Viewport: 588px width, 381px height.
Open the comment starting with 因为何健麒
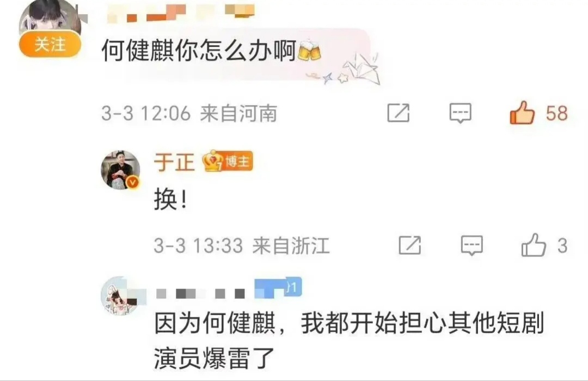coord(349,341)
